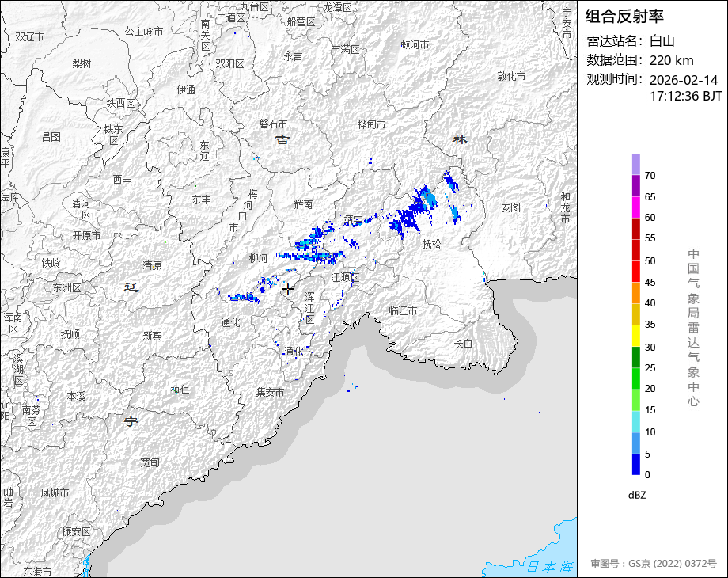728x578 pixels.
Task: Click the 振安区 map label
Action: (76, 531)
